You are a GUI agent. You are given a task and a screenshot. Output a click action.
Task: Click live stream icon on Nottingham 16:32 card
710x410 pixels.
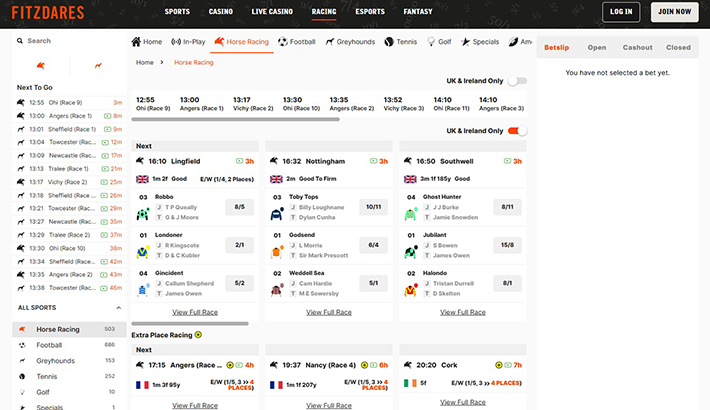coord(374,161)
